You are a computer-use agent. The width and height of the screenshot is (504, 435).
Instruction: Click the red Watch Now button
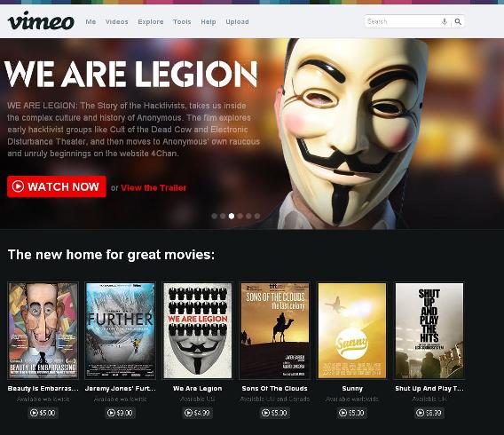pyautogui.click(x=57, y=186)
